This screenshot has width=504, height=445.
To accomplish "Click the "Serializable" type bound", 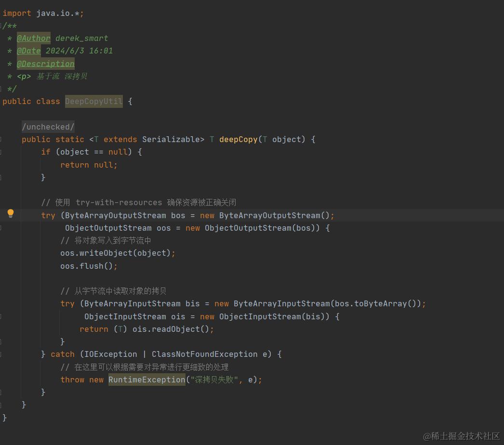I will point(171,140).
